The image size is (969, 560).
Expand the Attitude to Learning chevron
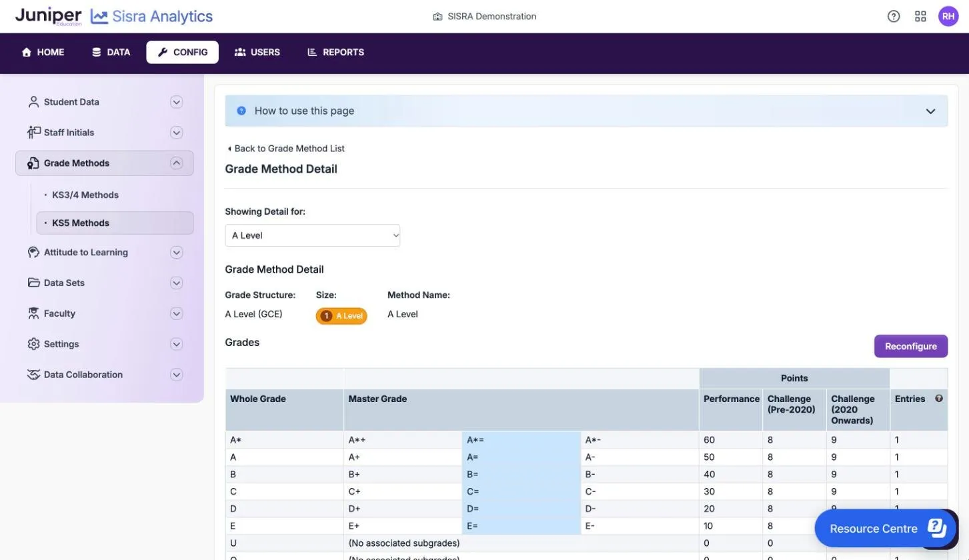176,253
